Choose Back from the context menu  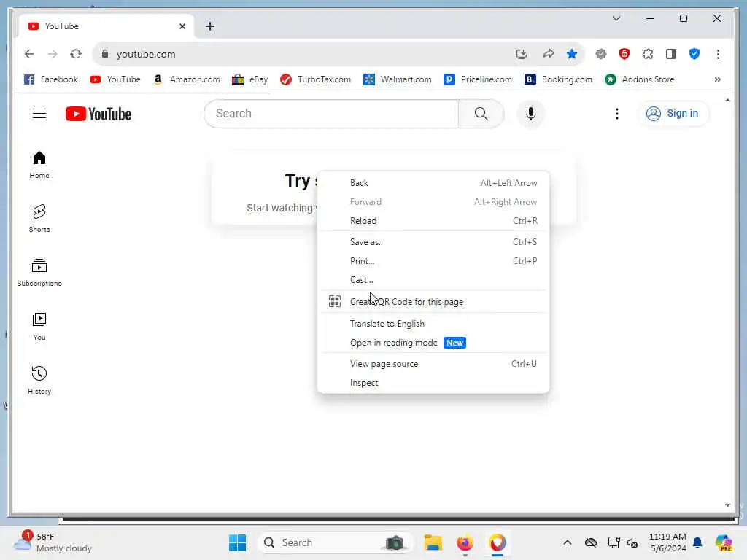point(433,183)
